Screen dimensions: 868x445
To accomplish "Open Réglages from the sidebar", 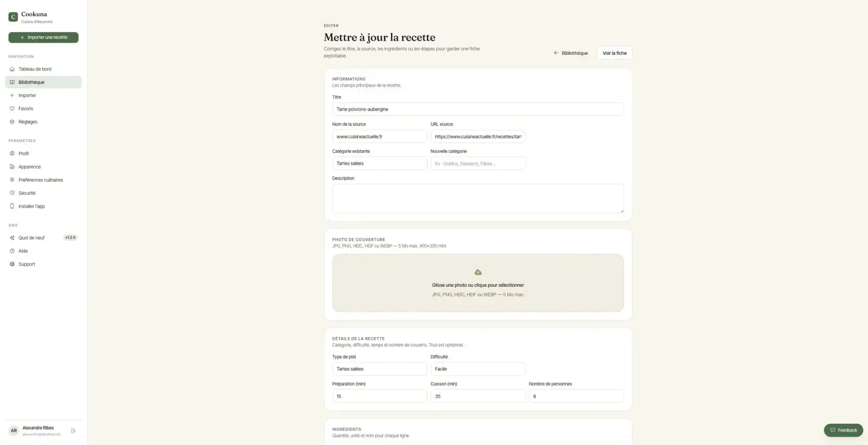I will pos(43,122).
